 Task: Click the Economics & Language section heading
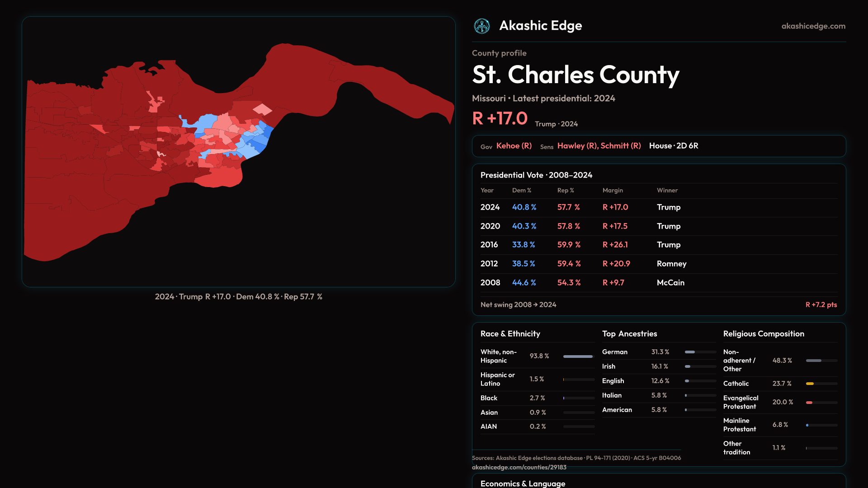point(523,483)
